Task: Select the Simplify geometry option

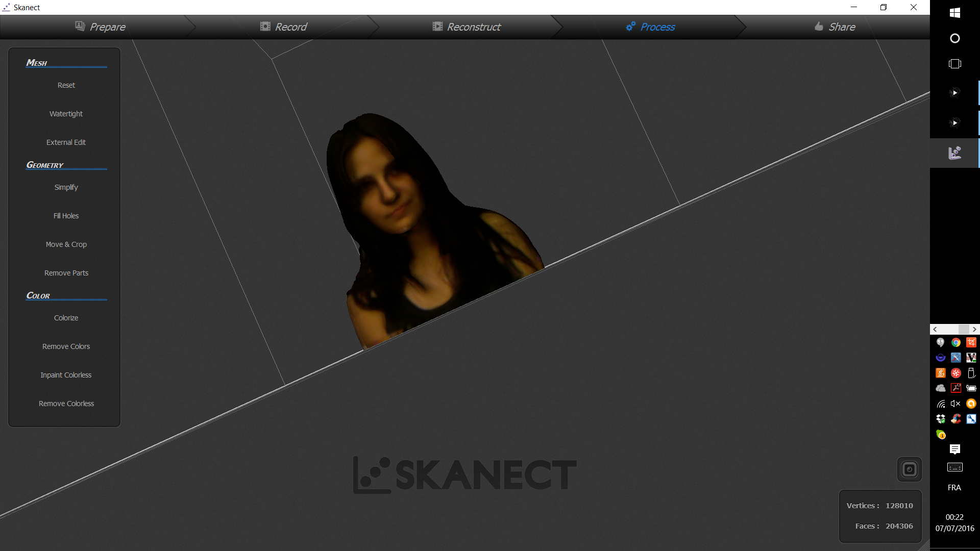Action: (66, 187)
